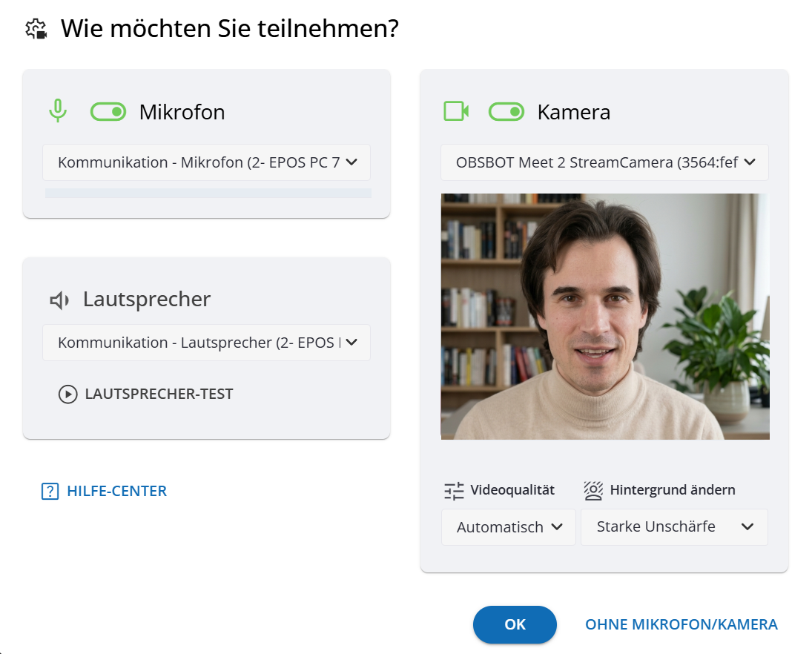Click the Hintergrund ändern background icon
Screen dimensions: 812x654
pyautogui.click(x=593, y=490)
